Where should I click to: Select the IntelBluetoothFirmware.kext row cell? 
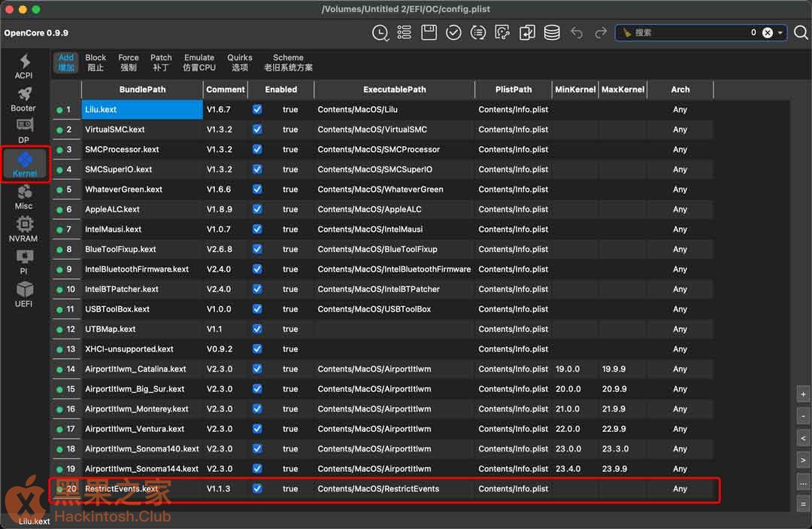pyautogui.click(x=142, y=269)
